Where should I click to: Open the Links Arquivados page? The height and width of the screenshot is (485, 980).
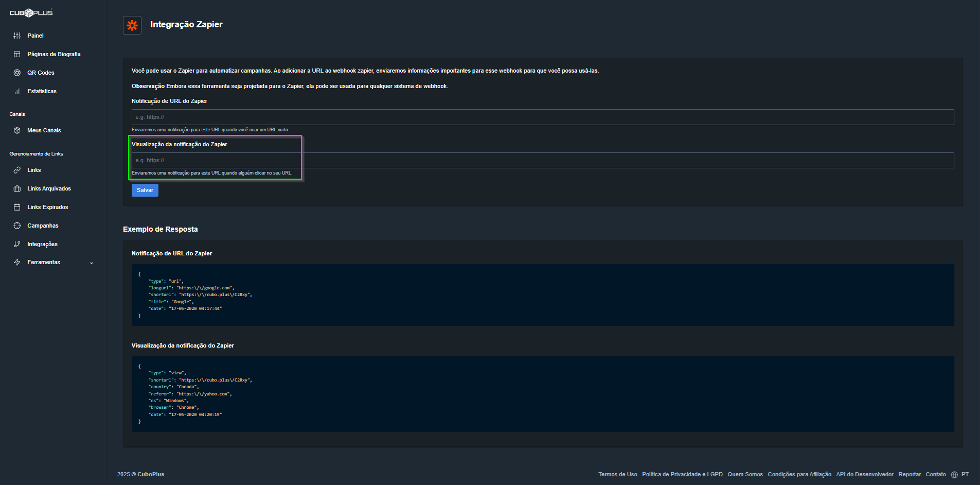[x=49, y=188]
